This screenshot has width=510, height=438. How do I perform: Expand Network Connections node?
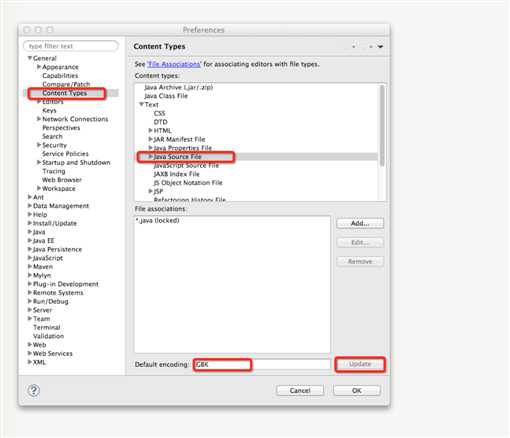(39, 119)
